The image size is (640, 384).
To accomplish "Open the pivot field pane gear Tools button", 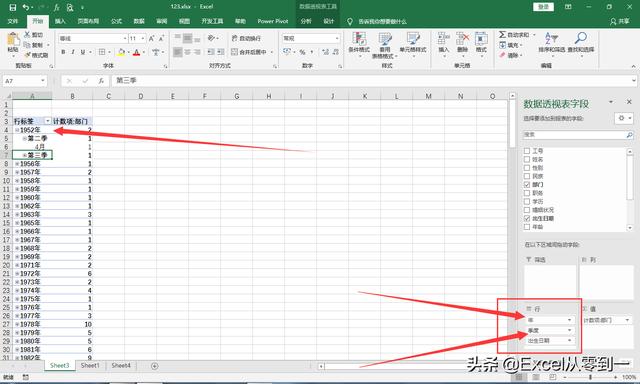I will (624, 118).
